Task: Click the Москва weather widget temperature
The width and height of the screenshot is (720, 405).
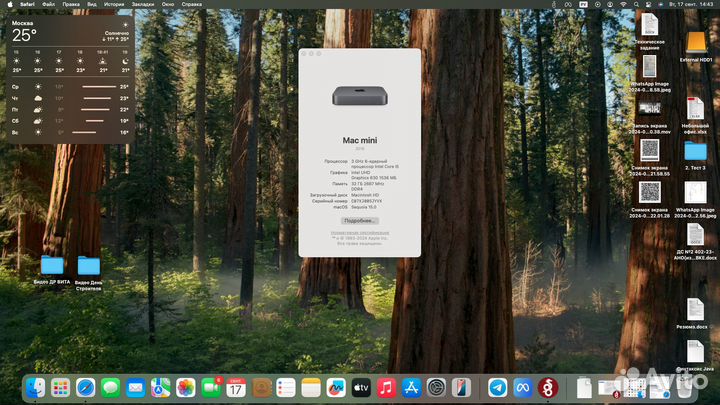Action: [24, 35]
